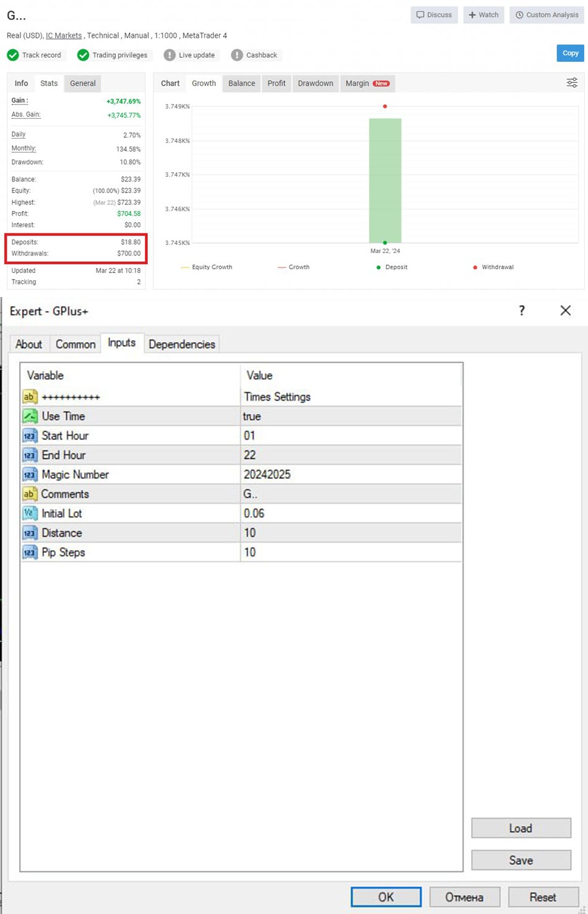Toggle the Equity Growth legend series
The width and height of the screenshot is (588, 914).
tap(207, 267)
